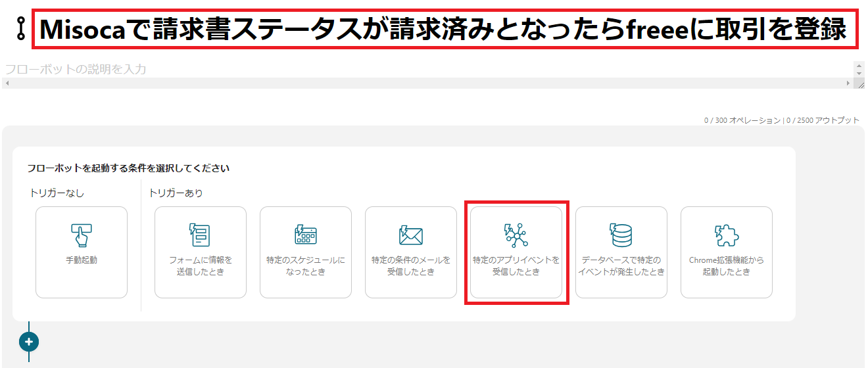Viewport: 868px width, 368px height.
Task: Click the description scroll up arrow
Action: click(859, 65)
